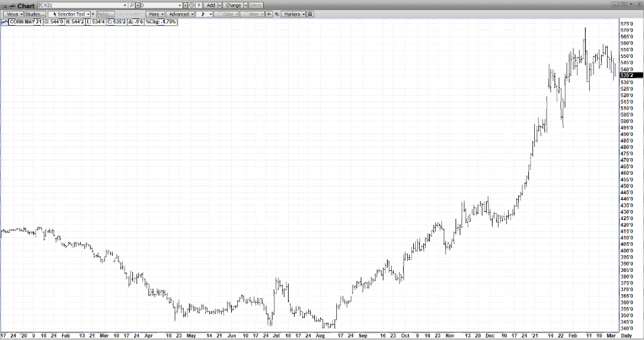The image size is (644, 340).
Task: Click the search magnifier icon beside symbol field
Action: click(132, 5)
